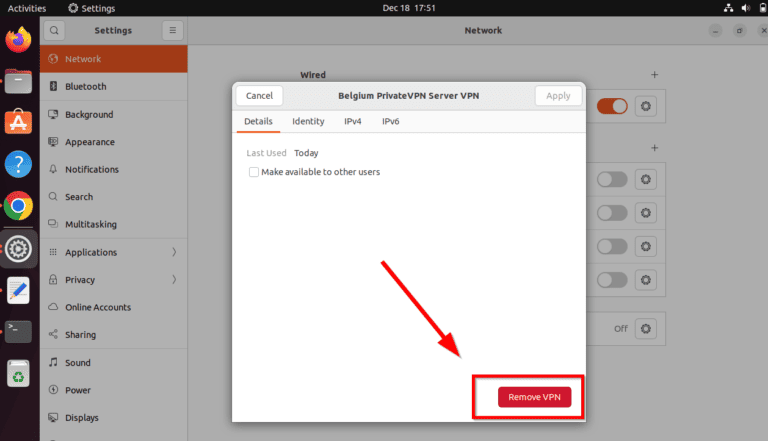The height and width of the screenshot is (441, 768).
Task: Add a new VPN with the plus icon
Action: pos(654,148)
